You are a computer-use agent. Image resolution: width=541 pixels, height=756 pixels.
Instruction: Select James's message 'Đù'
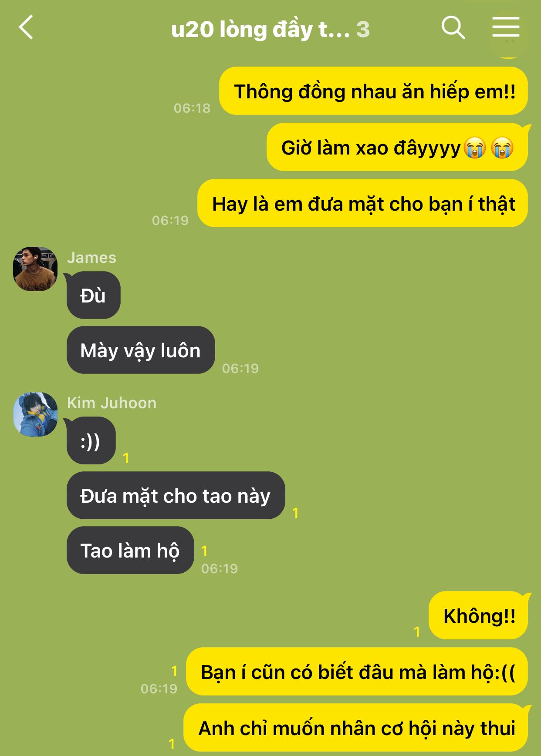[93, 295]
